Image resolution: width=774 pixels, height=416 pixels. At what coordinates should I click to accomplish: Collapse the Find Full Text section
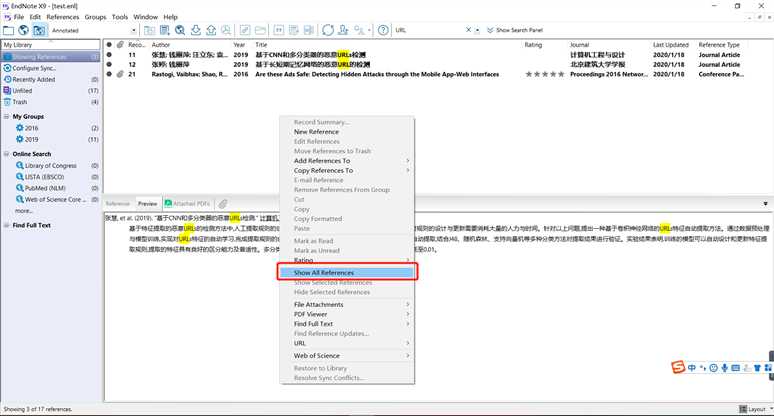7,225
